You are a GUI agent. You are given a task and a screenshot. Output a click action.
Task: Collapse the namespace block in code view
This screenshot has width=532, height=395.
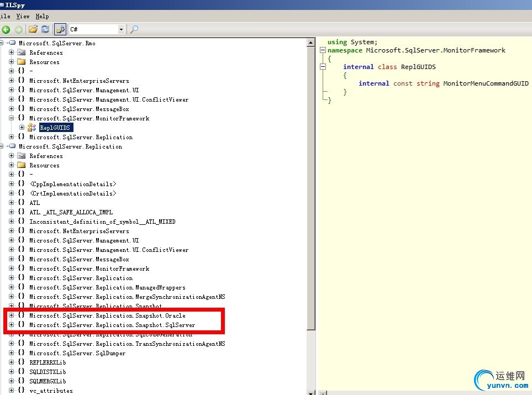(x=323, y=50)
